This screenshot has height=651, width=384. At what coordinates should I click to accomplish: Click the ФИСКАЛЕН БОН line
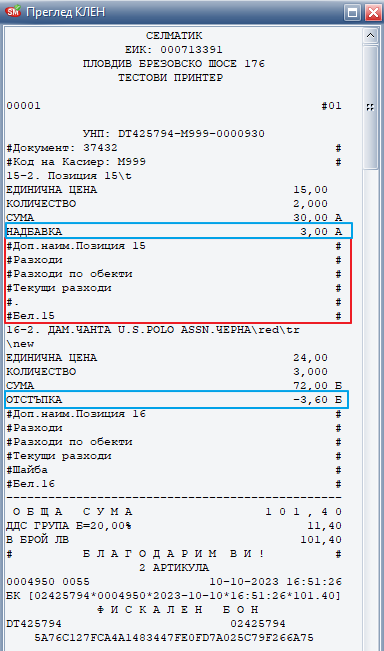point(178,610)
